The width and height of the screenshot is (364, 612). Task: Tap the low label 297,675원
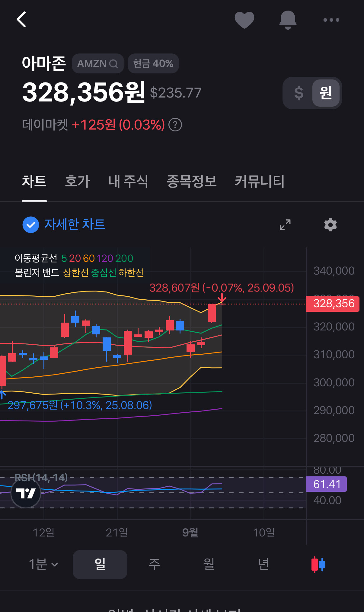click(x=80, y=405)
